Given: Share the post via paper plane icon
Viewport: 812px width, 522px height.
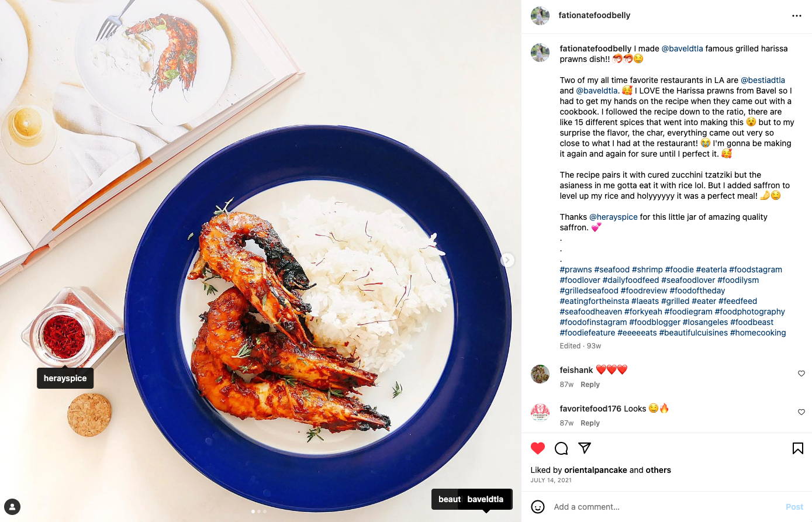Looking at the screenshot, I should [585, 448].
